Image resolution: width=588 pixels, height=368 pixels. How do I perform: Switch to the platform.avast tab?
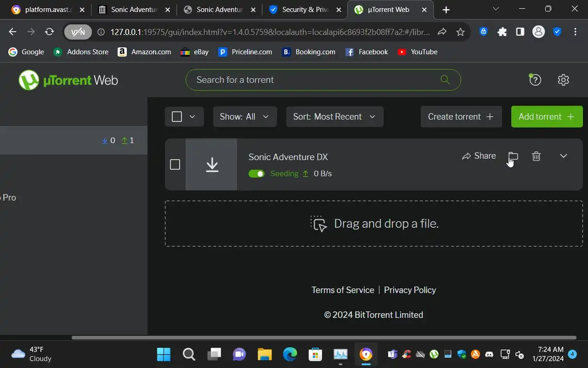pyautogui.click(x=48, y=9)
